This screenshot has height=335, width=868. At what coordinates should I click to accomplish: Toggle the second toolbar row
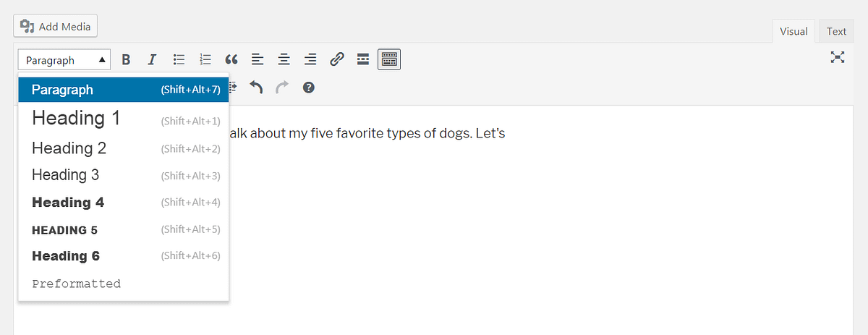(389, 60)
